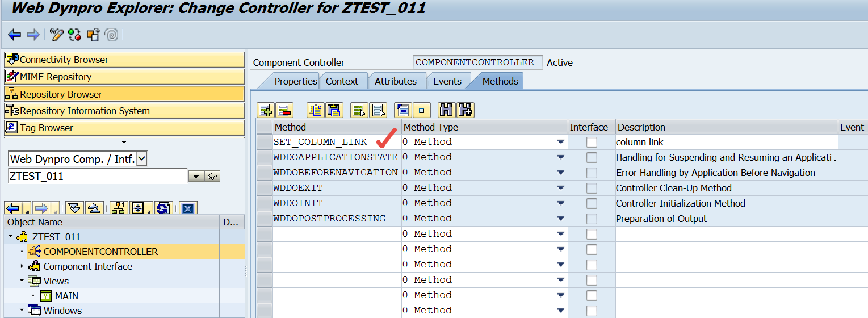Image resolution: width=868 pixels, height=318 pixels.
Task: Tick Interface checkbox for WDDOPOSTPROCESSING row
Action: pos(592,219)
